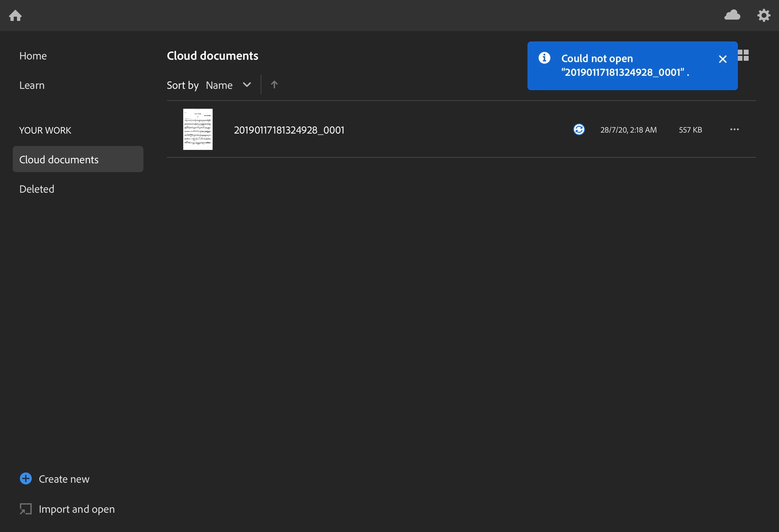Screen dimensions: 779x532
Task: Click the home icon in top bar
Action: (15, 15)
